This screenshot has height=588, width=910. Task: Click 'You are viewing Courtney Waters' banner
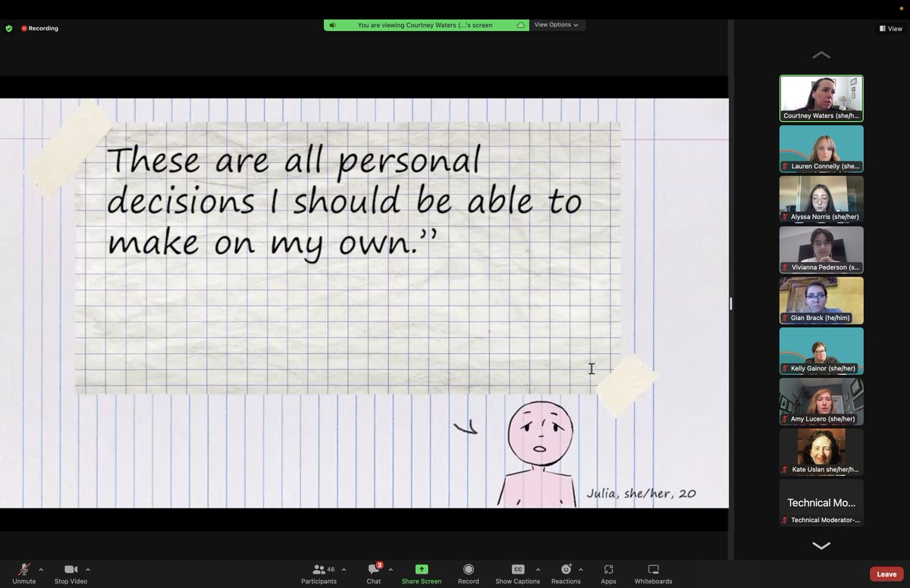pos(425,25)
